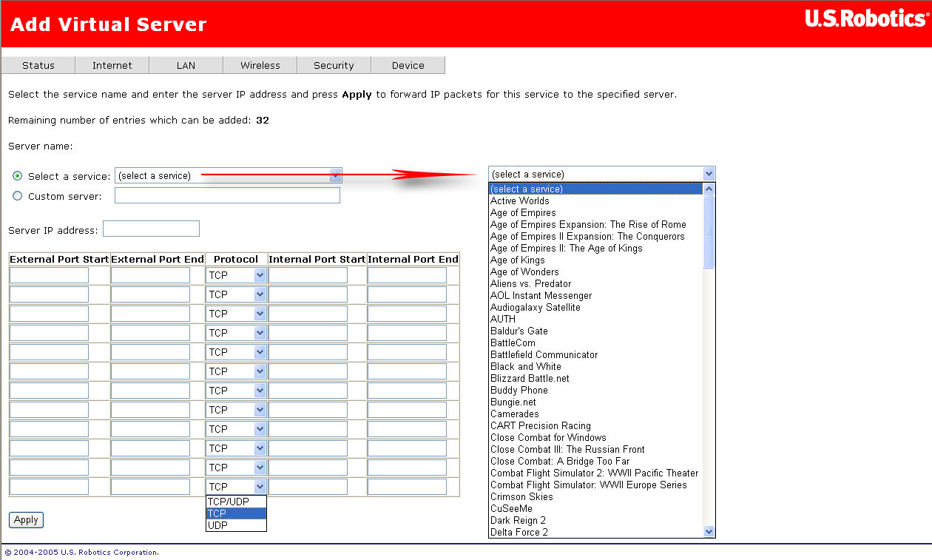This screenshot has width=932, height=560.
Task: Open the Security tab
Action: (x=334, y=65)
